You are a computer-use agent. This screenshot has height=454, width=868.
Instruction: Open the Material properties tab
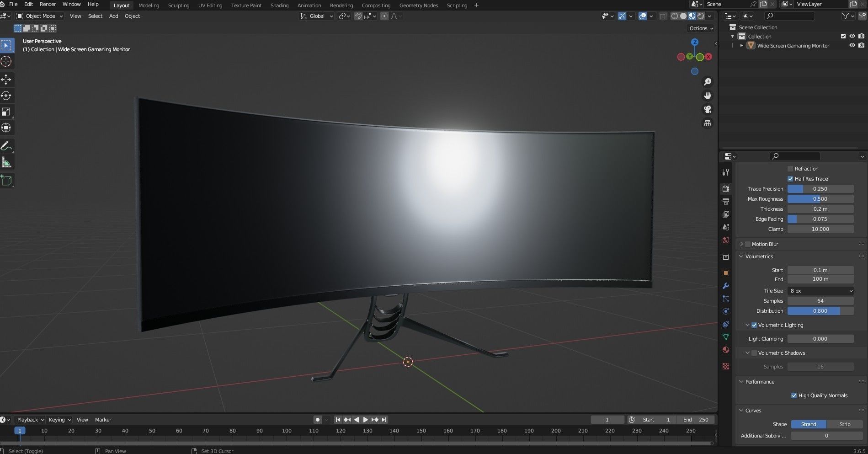point(726,350)
